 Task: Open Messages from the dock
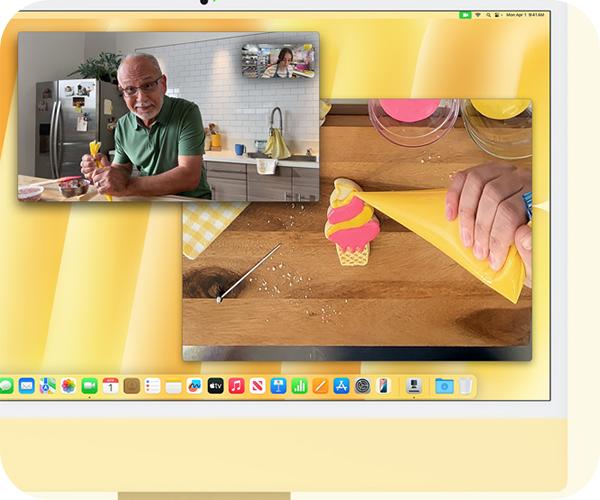click(x=5, y=386)
